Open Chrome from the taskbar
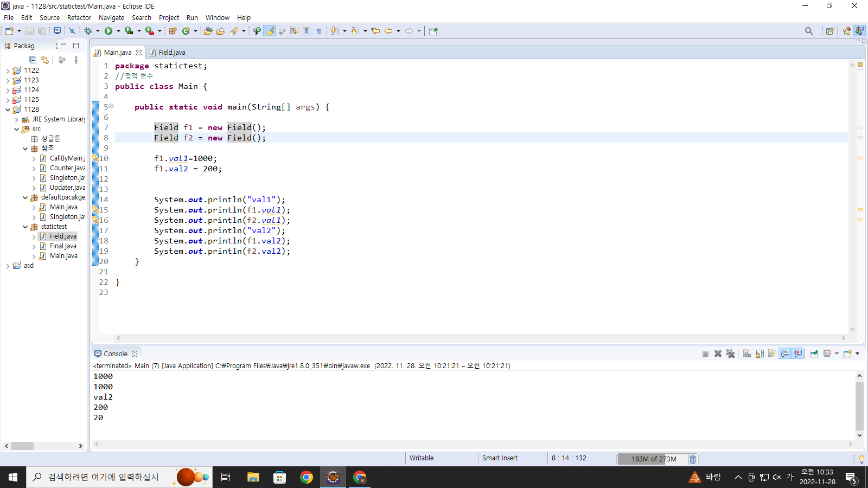The image size is (868, 488). (x=307, y=477)
